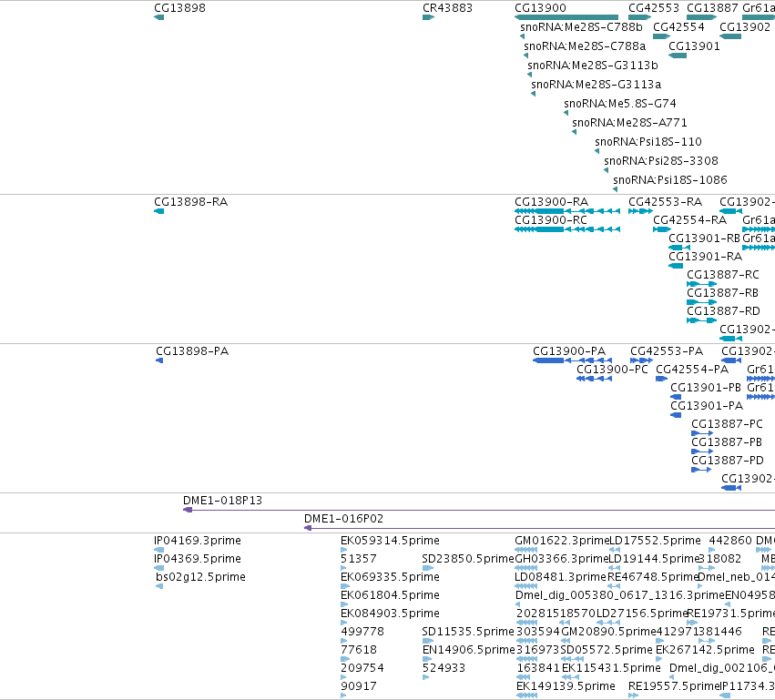The width and height of the screenshot is (775, 700).
Task: Click the CG13887-RC transcript
Action: click(x=702, y=284)
